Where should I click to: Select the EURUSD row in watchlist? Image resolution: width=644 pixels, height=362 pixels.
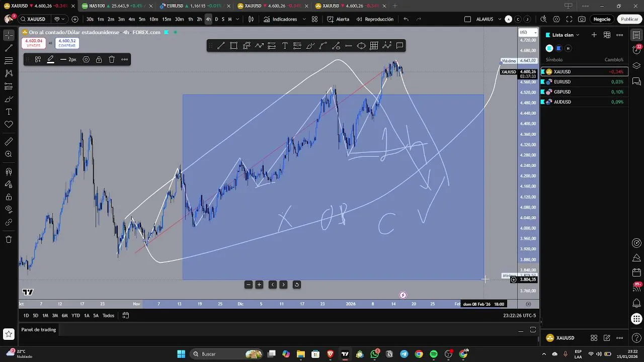[x=584, y=81]
